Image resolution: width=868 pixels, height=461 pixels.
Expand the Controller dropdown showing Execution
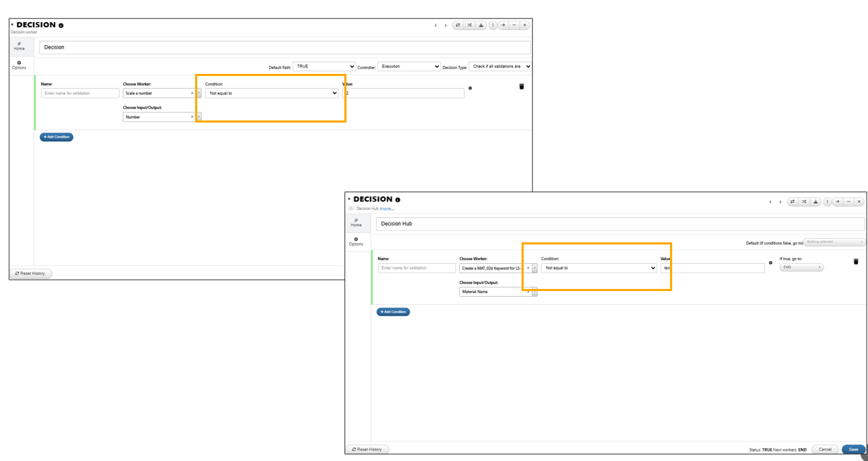408,67
